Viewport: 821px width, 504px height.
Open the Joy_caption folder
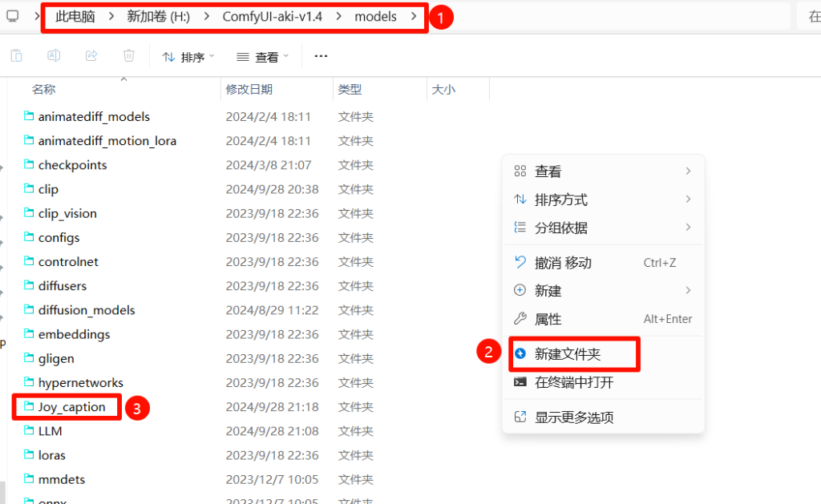(x=72, y=407)
